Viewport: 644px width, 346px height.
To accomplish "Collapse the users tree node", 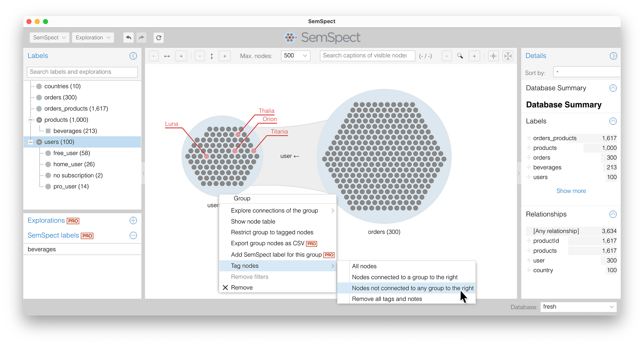I will coord(31,142).
